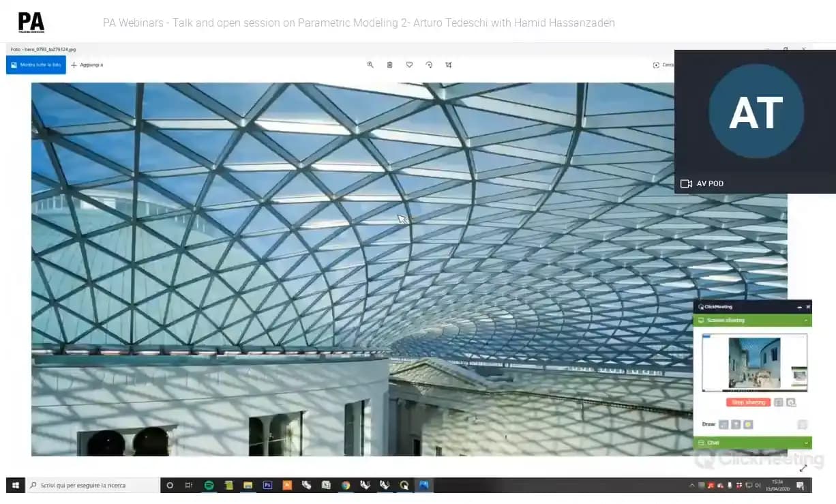Image resolution: width=836 pixels, height=504 pixels.
Task: Click the square icon right of Stop sharing
Action: point(779,402)
